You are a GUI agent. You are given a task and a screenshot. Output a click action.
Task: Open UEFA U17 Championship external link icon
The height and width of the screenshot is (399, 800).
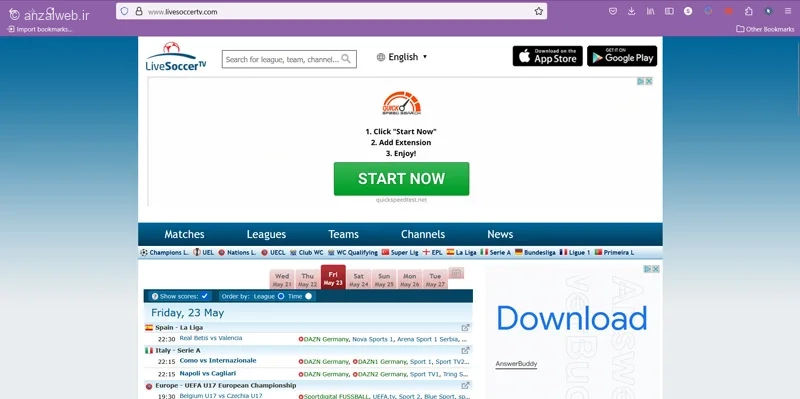[465, 386]
